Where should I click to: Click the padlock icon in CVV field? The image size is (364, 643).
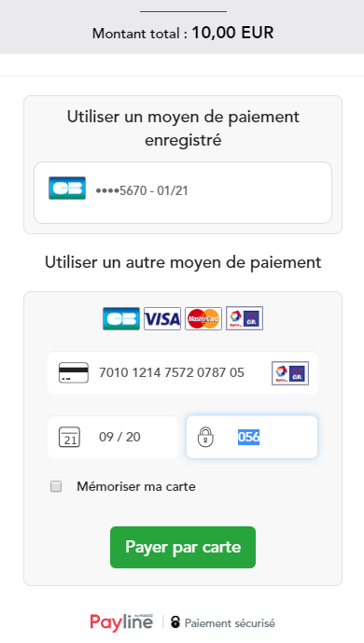tap(205, 437)
